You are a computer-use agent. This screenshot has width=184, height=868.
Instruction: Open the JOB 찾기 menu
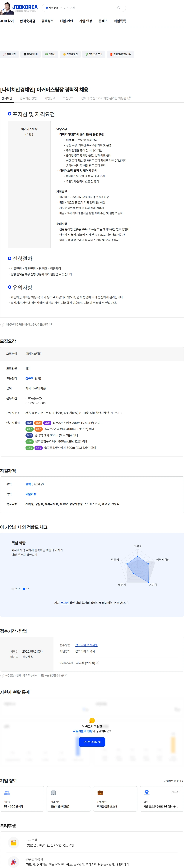(x=7, y=21)
